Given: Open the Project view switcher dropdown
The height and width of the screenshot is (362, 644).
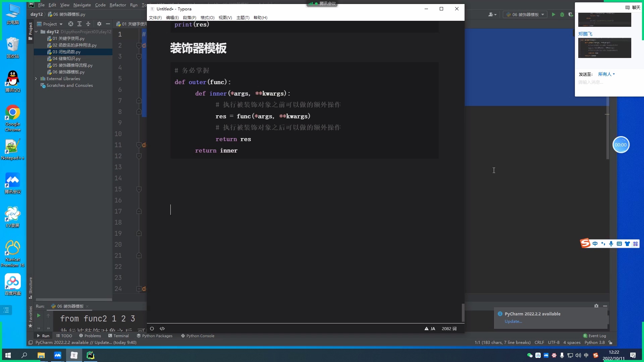Looking at the screenshot, I should 61,24.
